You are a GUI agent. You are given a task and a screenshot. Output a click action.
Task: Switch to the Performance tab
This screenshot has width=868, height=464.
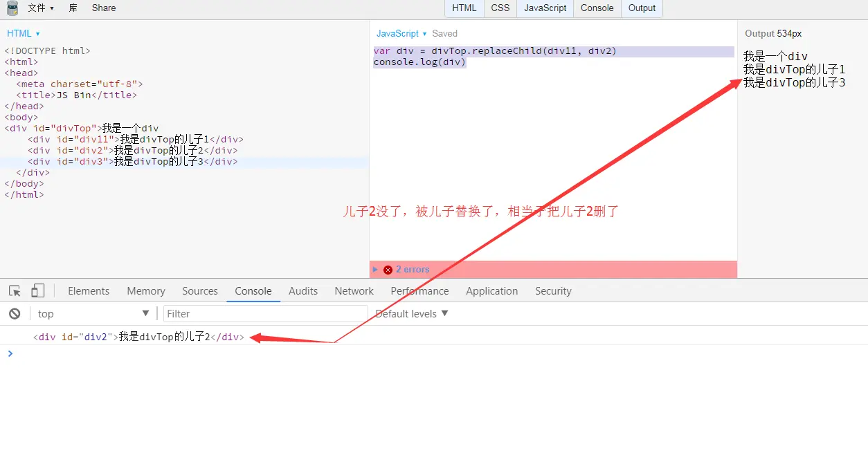point(419,291)
